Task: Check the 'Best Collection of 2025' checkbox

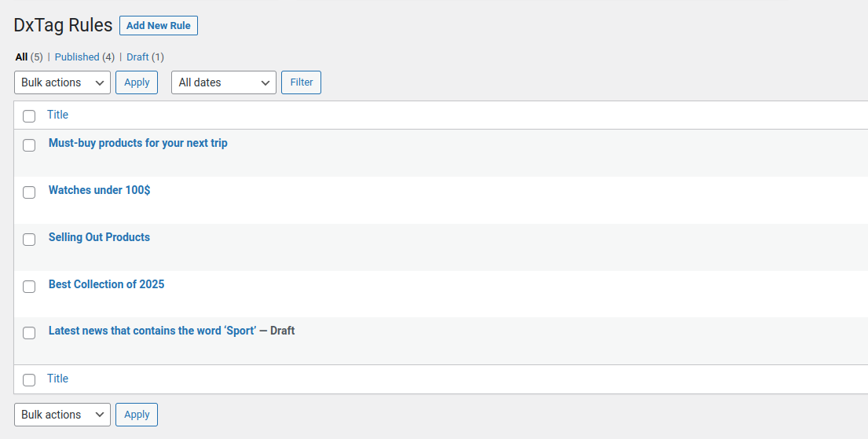Action: click(29, 287)
